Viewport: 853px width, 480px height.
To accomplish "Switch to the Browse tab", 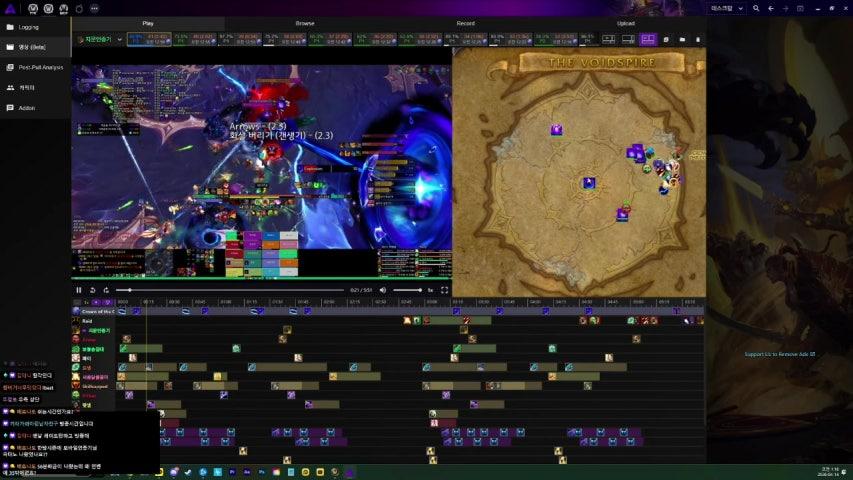I will click(x=305, y=23).
